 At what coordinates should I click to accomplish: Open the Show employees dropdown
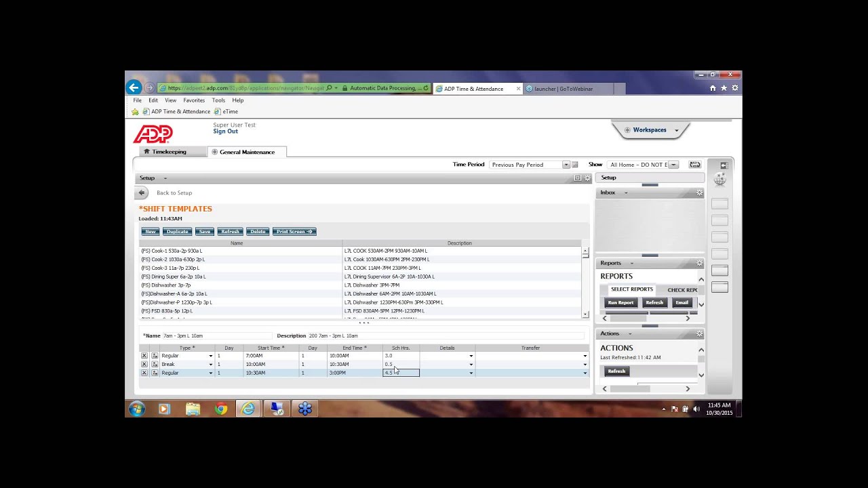[x=673, y=165]
